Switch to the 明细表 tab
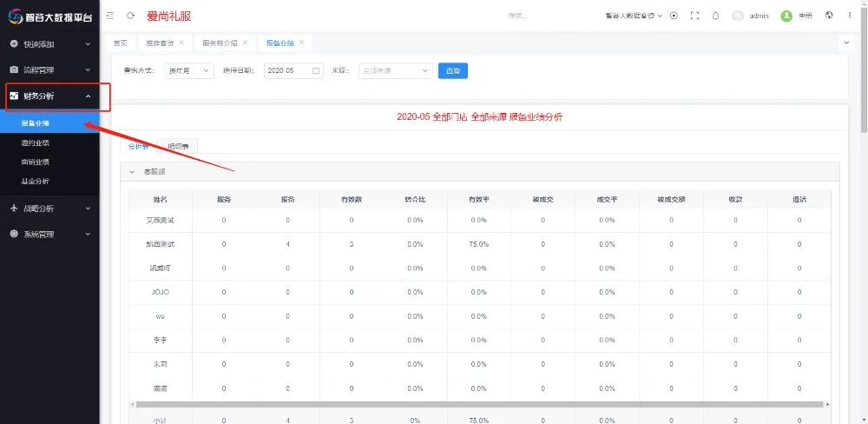The width and height of the screenshot is (868, 424). click(181, 146)
